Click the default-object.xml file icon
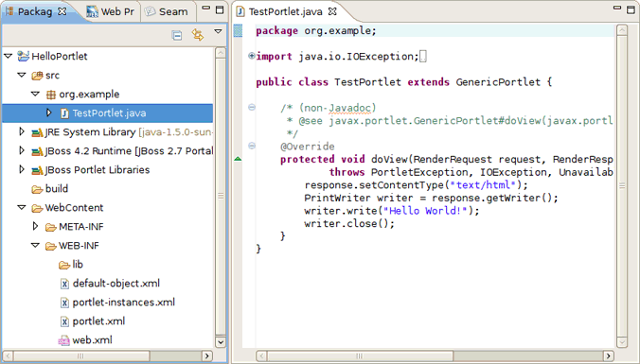Screen dimensions: 640x364 click(x=64, y=284)
